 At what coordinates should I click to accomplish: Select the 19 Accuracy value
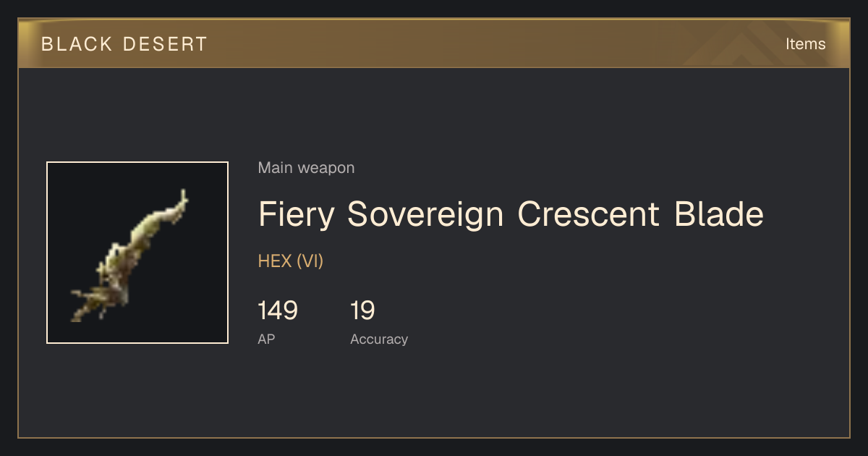(x=362, y=311)
